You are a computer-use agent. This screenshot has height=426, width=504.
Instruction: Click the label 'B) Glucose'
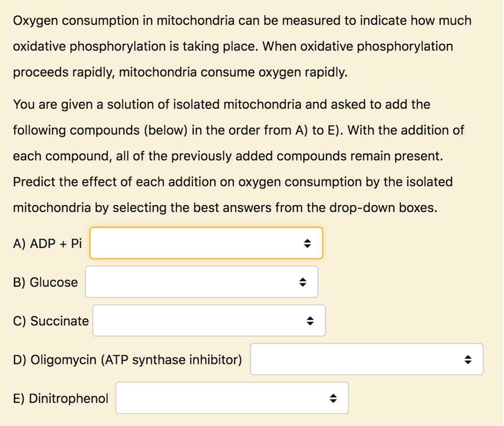tap(46, 282)
